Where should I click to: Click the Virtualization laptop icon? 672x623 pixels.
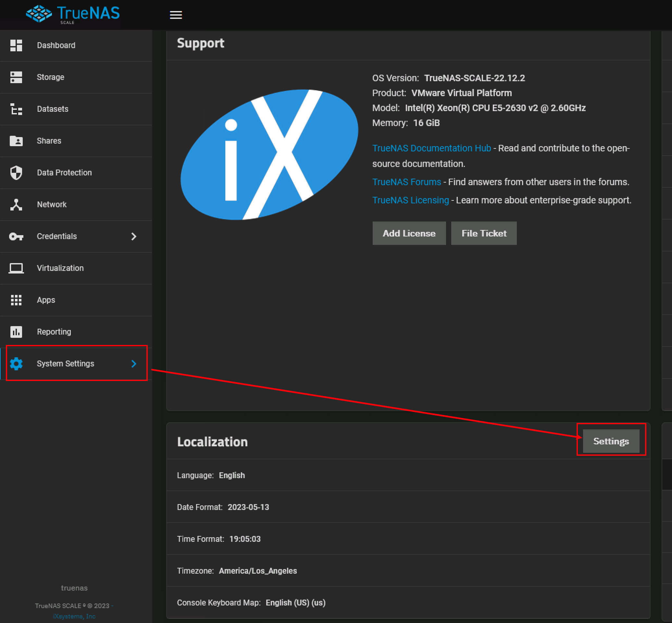16,268
